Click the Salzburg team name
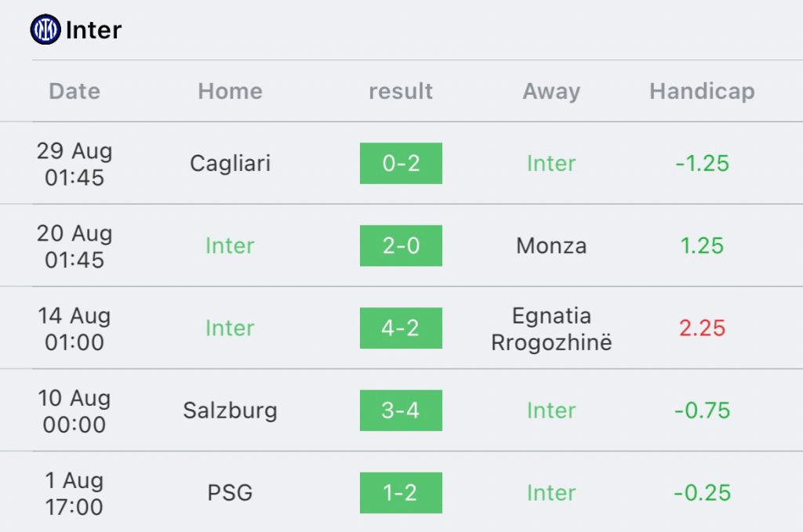The image size is (803, 532). pyautogui.click(x=230, y=410)
